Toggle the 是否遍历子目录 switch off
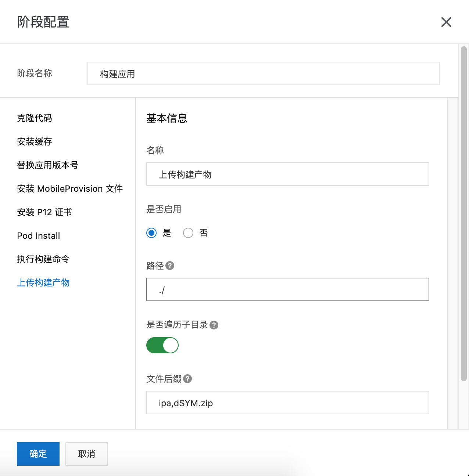The image size is (469, 476). (x=162, y=345)
